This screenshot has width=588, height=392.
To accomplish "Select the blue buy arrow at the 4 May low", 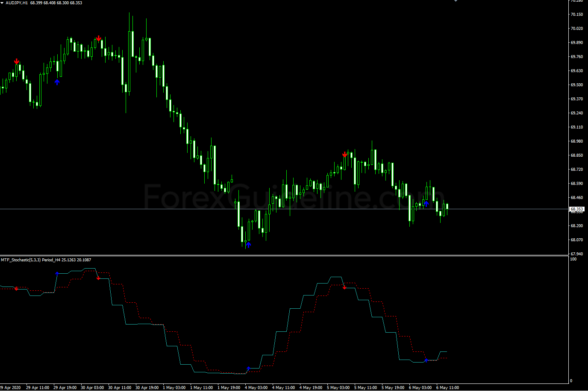I will 248,245.
